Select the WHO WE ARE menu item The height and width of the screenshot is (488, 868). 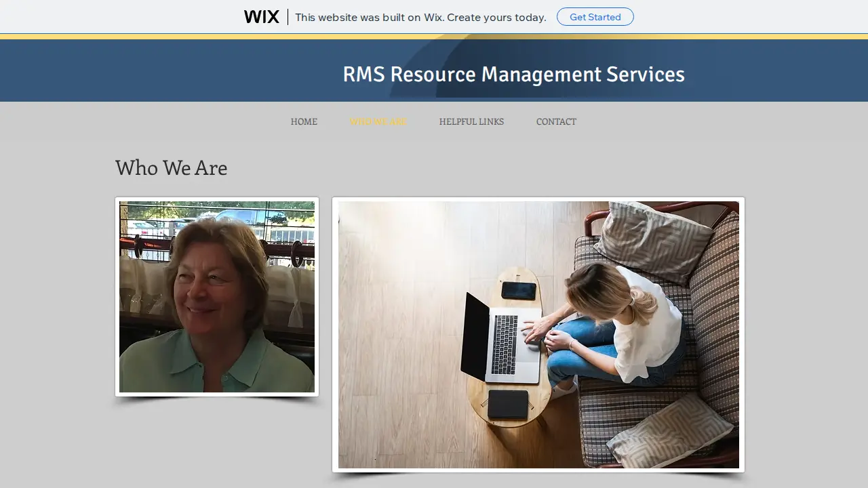(378, 121)
